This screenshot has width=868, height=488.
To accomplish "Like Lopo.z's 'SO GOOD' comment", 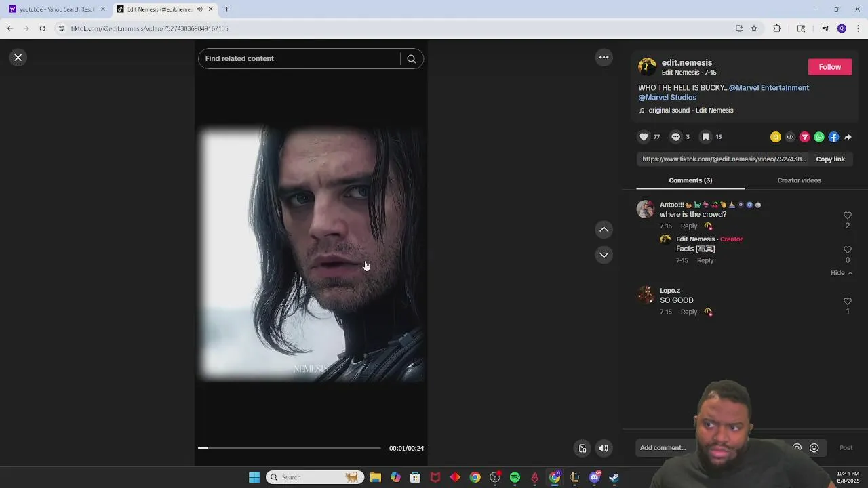I will point(848,302).
